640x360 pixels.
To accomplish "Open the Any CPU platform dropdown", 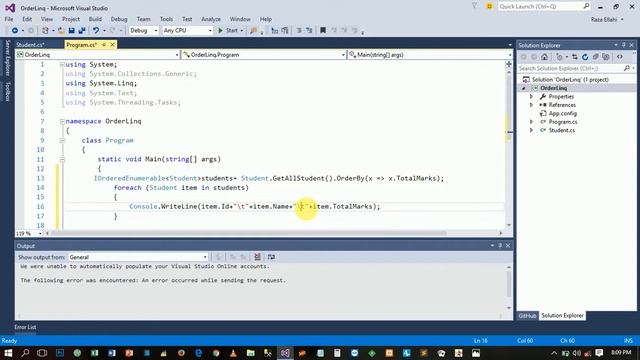I will [x=187, y=31].
